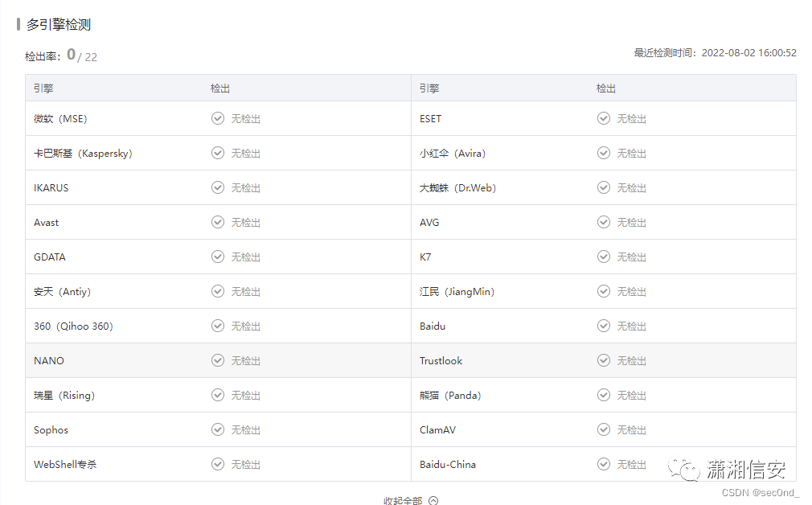Click the check icon in the 安天 (Antiy) row
Viewport: 812px width, 505px height.
(218, 292)
